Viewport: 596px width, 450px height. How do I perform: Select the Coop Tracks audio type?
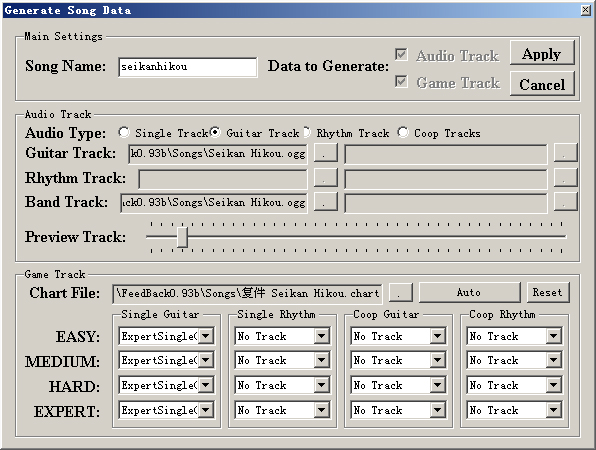pyautogui.click(x=403, y=133)
